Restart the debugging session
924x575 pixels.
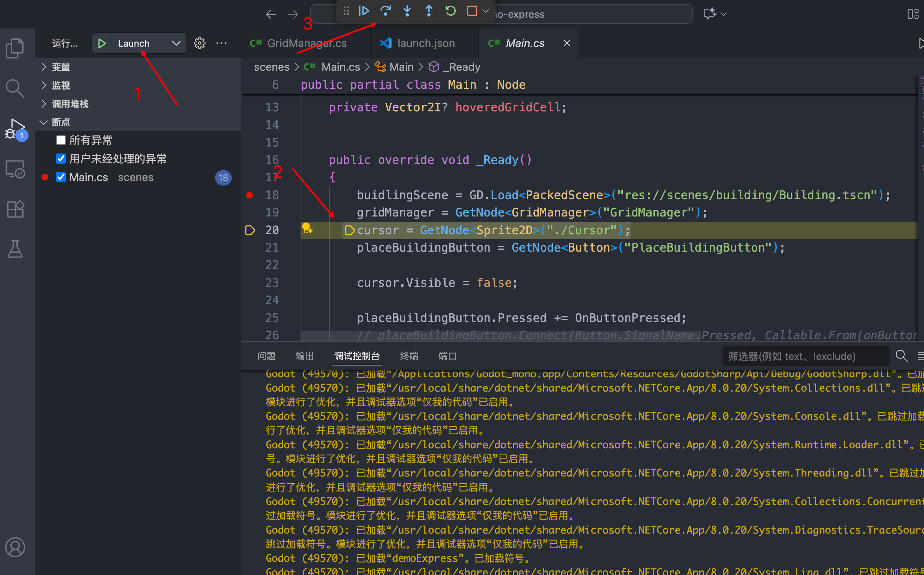(451, 11)
